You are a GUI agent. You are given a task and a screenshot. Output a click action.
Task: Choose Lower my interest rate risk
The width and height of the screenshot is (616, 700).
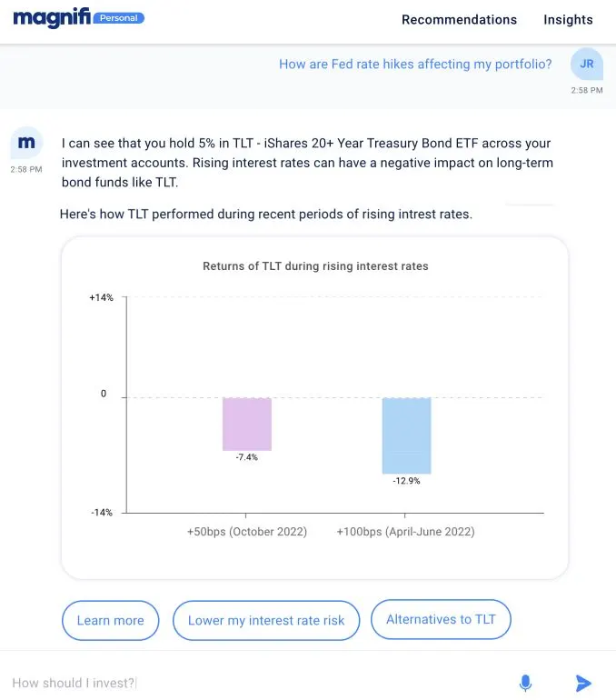click(x=265, y=620)
